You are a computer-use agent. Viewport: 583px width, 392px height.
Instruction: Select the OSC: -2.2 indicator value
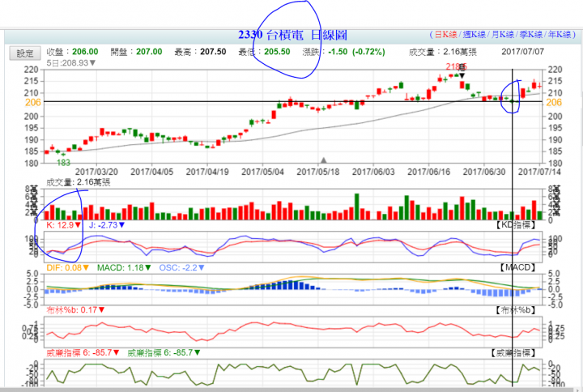pyautogui.click(x=182, y=267)
